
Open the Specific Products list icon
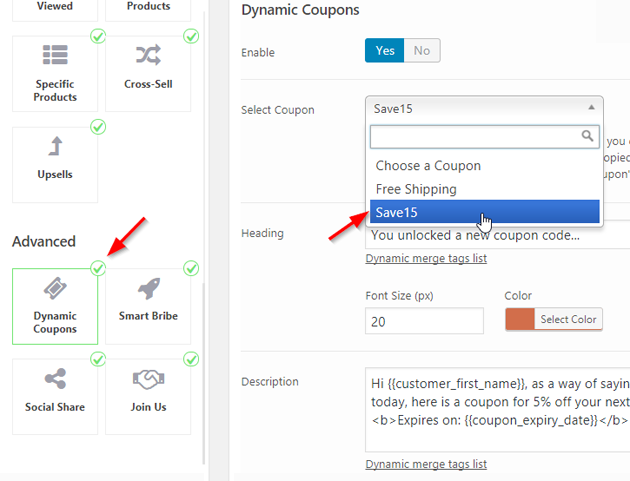pos(55,55)
